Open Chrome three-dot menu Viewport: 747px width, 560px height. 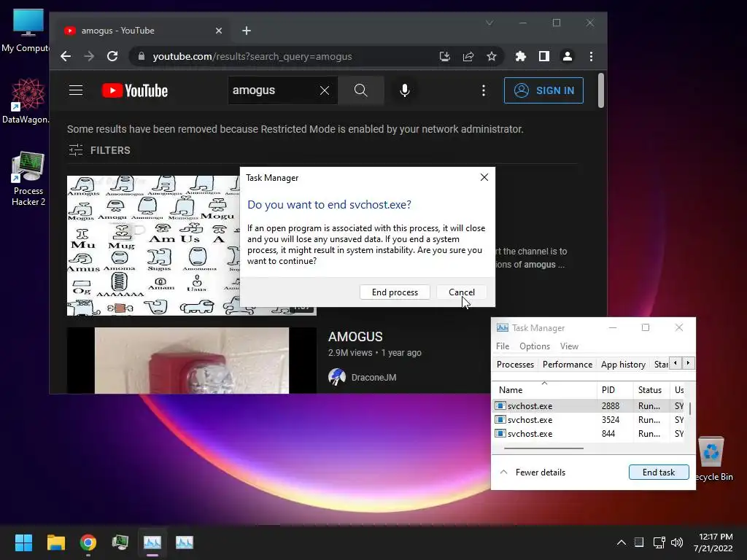coord(591,56)
